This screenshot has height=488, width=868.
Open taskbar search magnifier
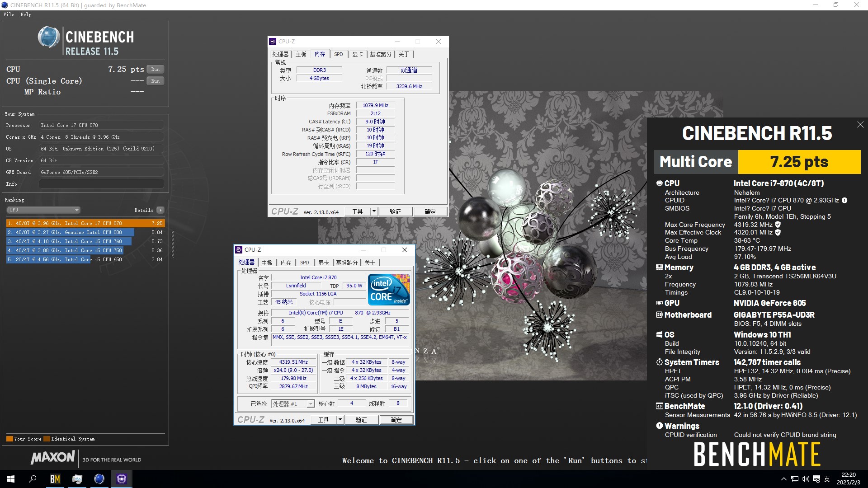pos(33,479)
